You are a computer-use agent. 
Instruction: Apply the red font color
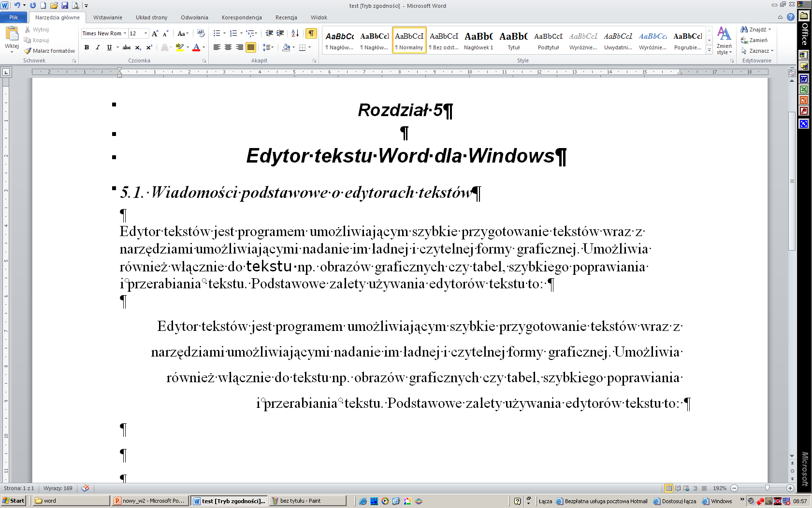(196, 47)
